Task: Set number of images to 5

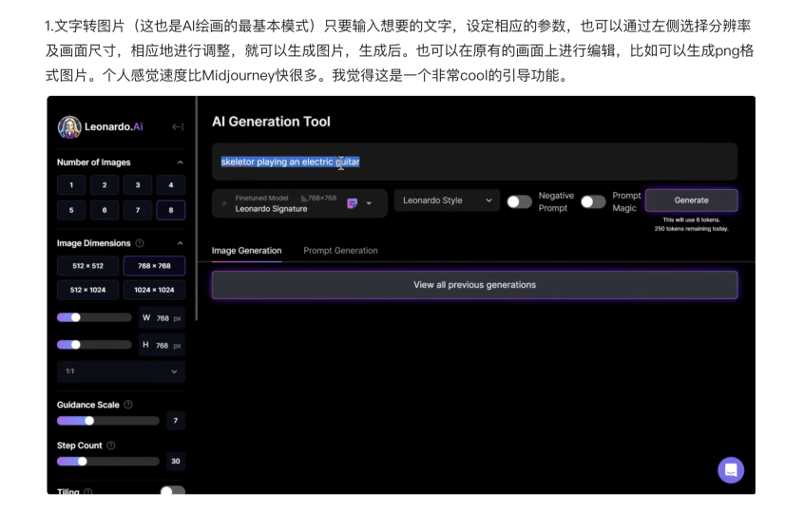Action: point(71,210)
